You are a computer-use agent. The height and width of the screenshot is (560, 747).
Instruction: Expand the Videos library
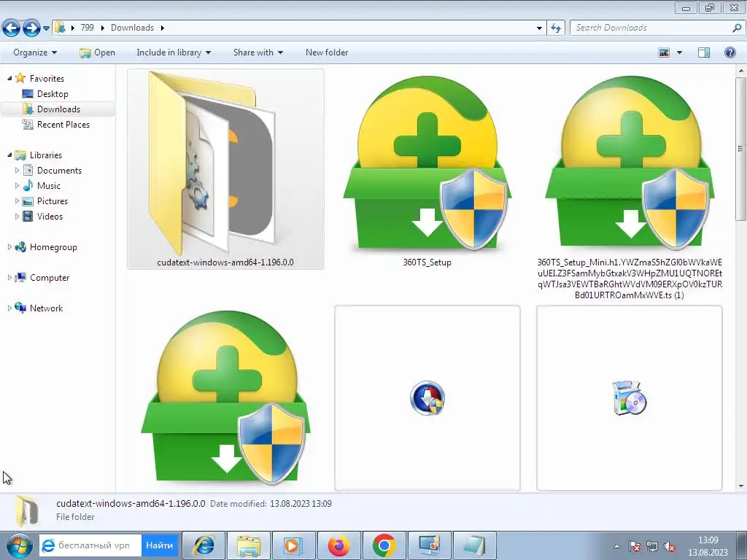coord(18,216)
